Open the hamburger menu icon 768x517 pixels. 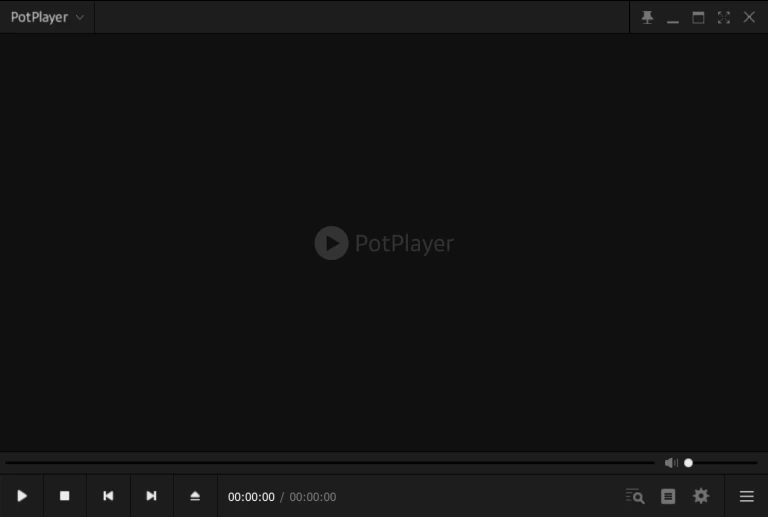click(x=746, y=496)
